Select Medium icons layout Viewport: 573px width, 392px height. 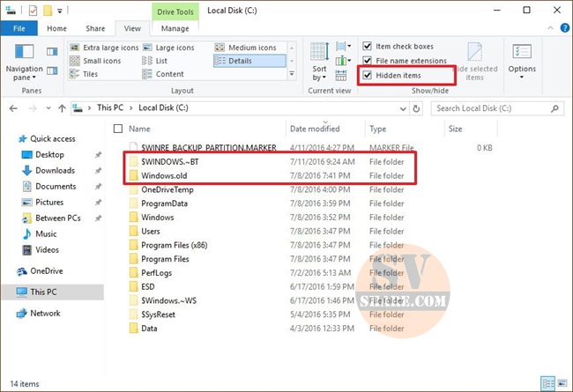click(246, 48)
